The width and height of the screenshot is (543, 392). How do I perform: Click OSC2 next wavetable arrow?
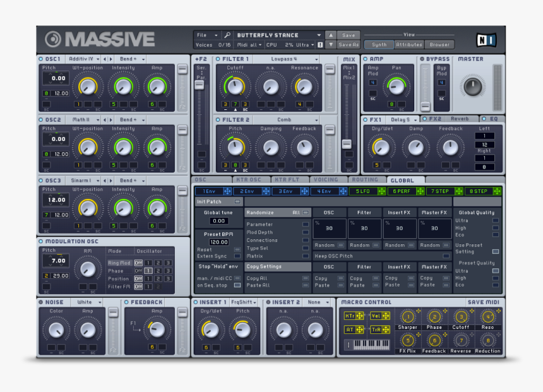pyautogui.click(x=111, y=120)
